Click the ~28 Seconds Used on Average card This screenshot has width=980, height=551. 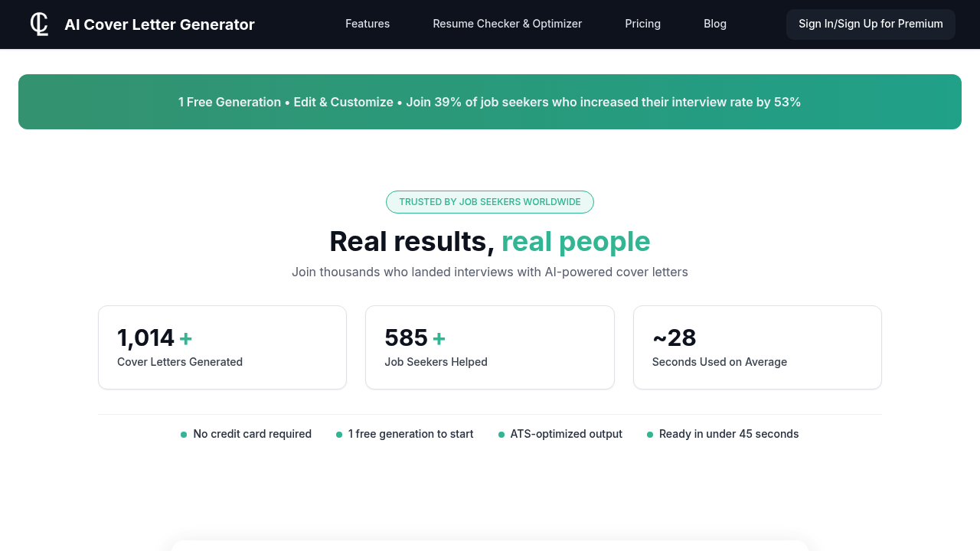coord(757,347)
